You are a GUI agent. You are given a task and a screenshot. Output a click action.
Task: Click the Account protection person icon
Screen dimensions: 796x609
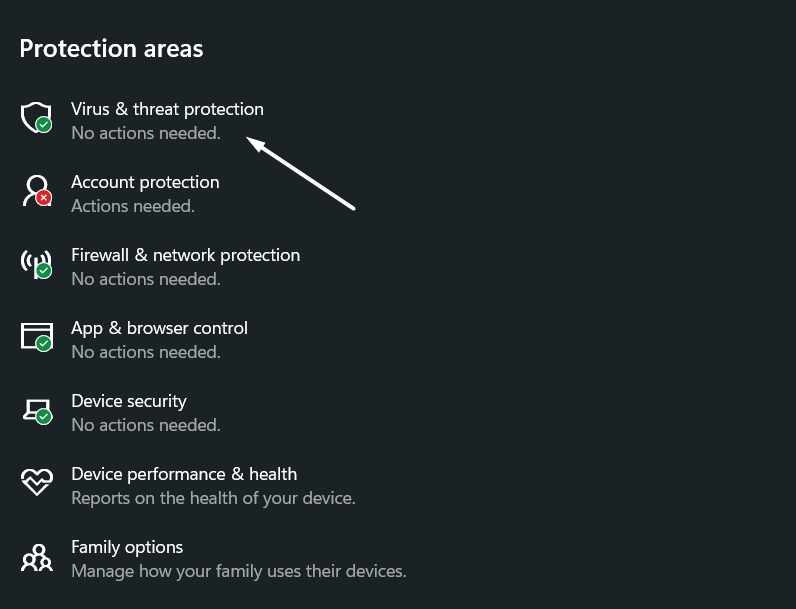36,191
